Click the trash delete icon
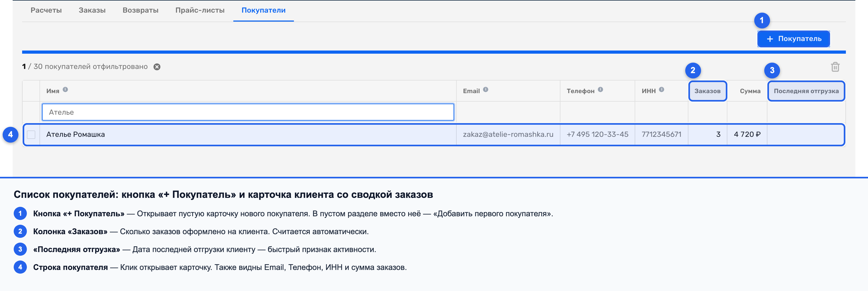Viewport: 868px width, 291px height. point(835,67)
